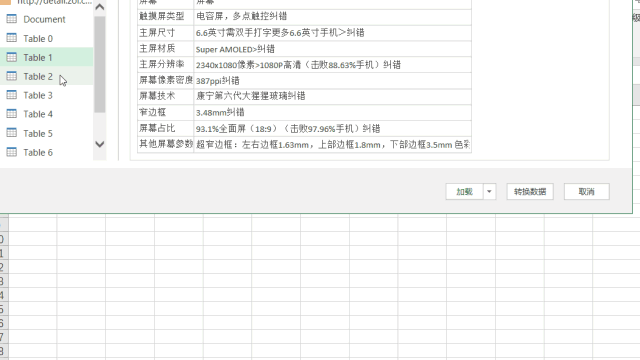Select Table 4 in the navigator
Viewport: 640px width, 360px height.
point(38,114)
